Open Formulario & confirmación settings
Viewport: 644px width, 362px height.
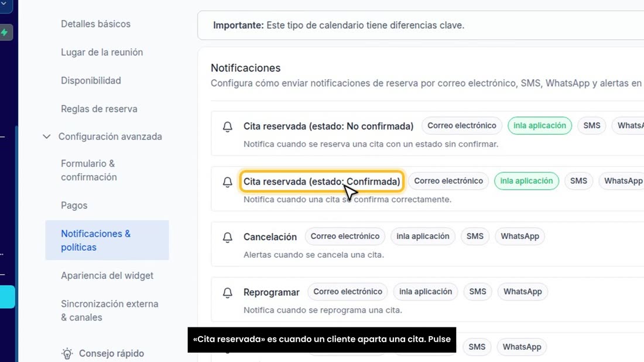pos(89,170)
